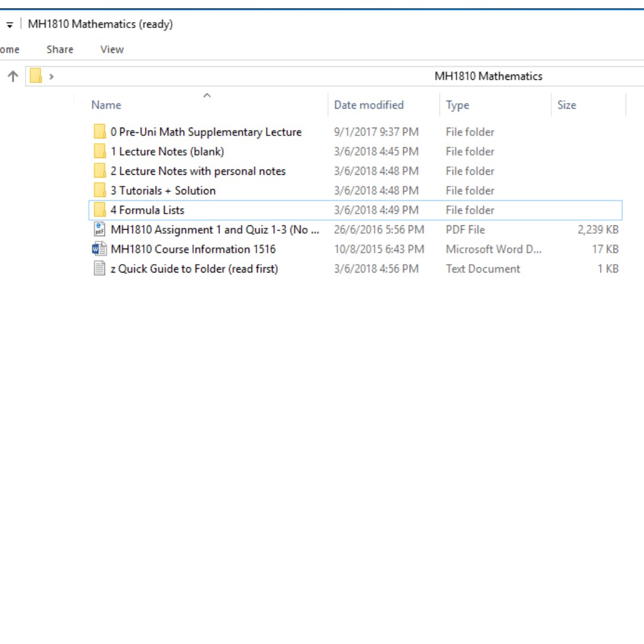Viewport: 644px width, 644px height.
Task: Open the quick access toolbar dropdown arrow
Action: tap(10, 25)
